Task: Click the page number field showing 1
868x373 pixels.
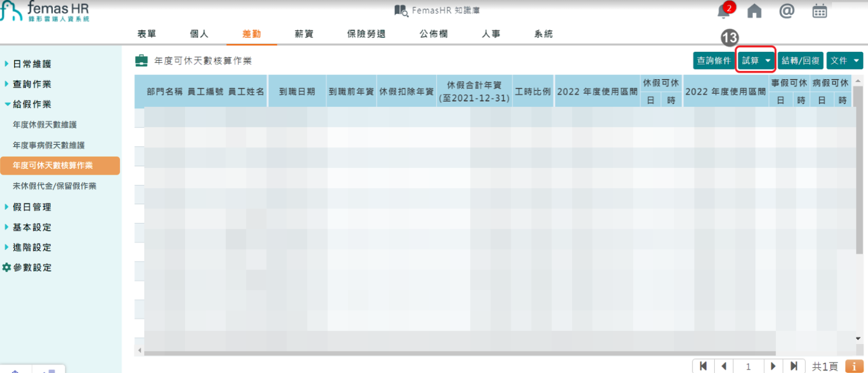Action: click(x=748, y=366)
